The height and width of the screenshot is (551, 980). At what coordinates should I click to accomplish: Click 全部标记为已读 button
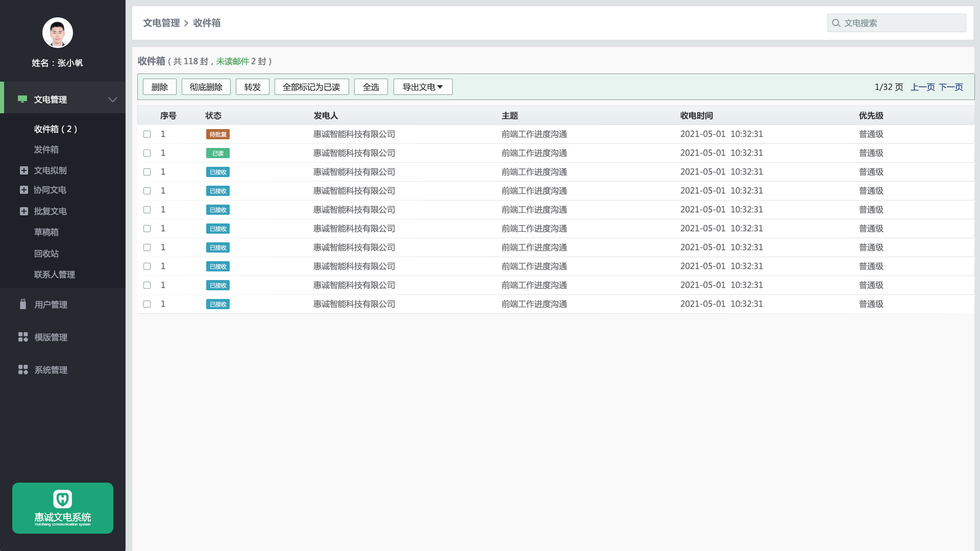(x=312, y=87)
